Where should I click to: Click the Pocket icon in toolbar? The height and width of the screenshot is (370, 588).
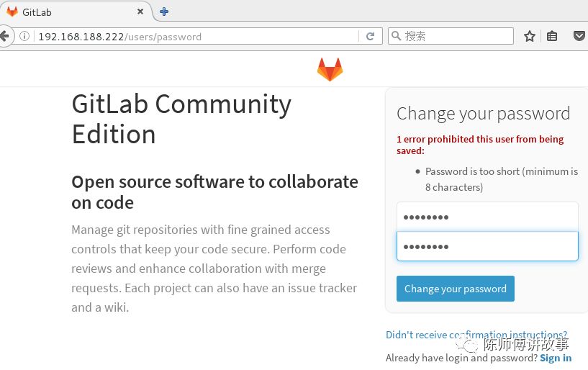(x=579, y=36)
